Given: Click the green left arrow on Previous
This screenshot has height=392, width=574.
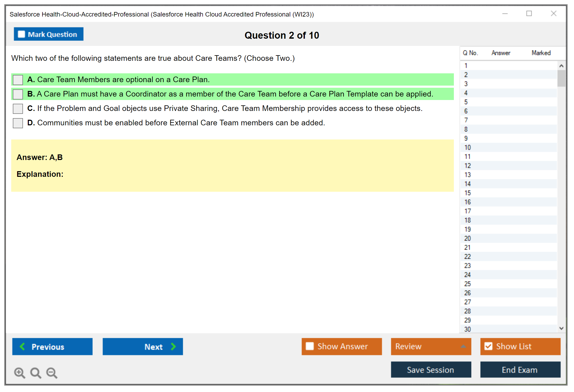Looking at the screenshot, I should [23, 346].
